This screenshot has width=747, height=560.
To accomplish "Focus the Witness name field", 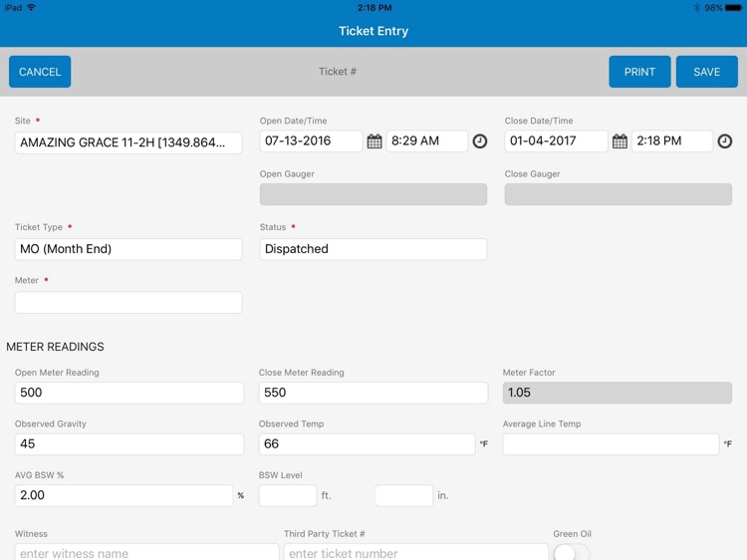I will click(x=146, y=552).
